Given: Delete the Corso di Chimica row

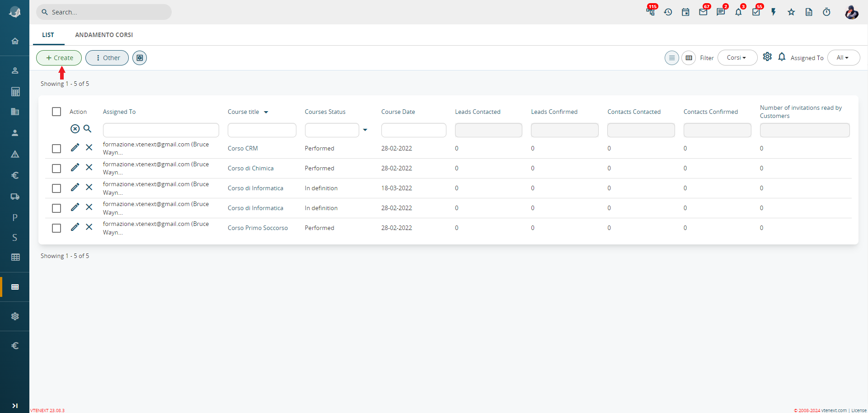Looking at the screenshot, I should click(89, 167).
